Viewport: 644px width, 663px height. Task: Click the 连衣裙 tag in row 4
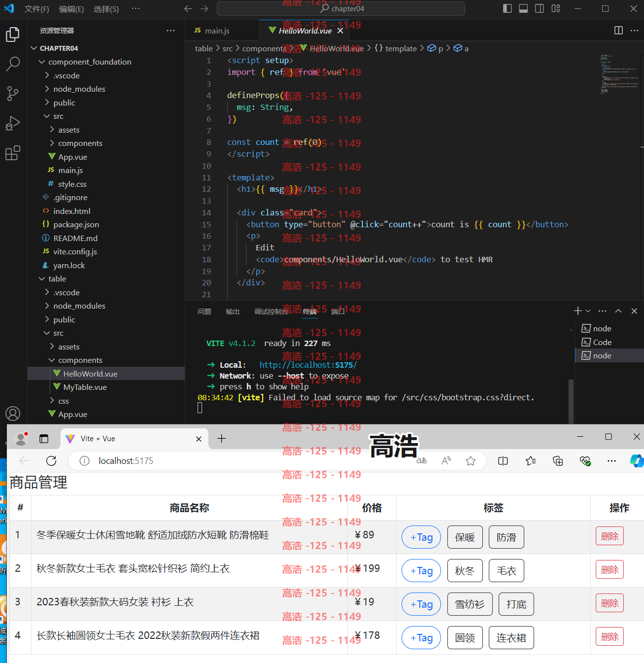(511, 638)
